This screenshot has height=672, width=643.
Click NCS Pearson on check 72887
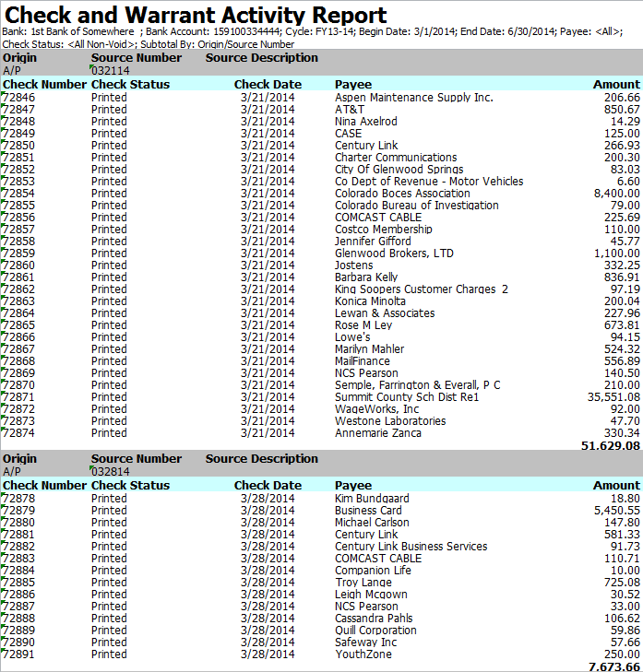click(x=366, y=607)
